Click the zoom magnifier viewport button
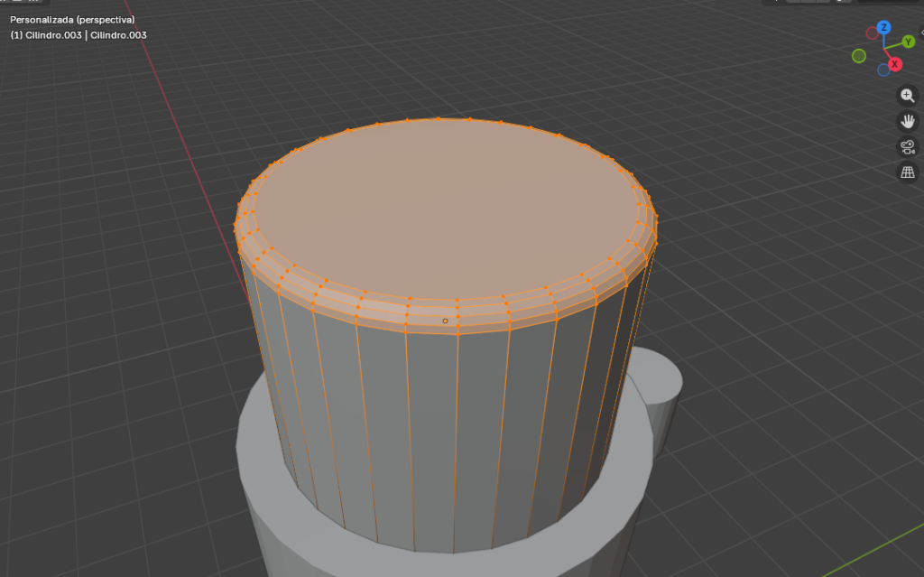The height and width of the screenshot is (577, 924). point(908,96)
